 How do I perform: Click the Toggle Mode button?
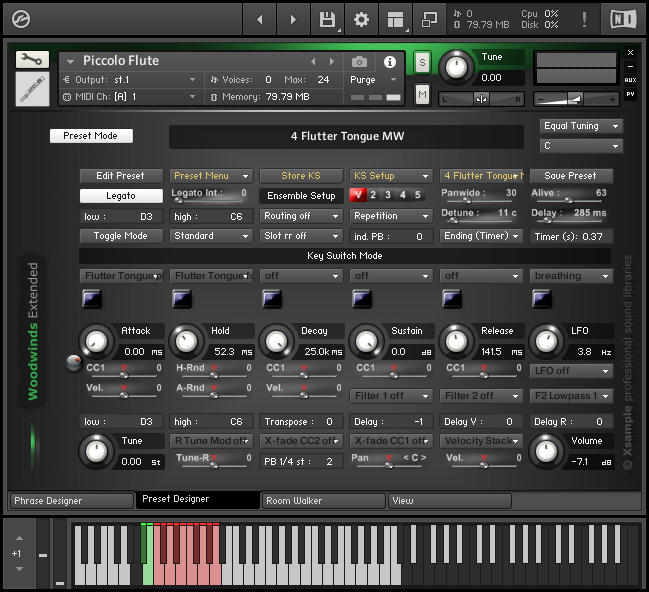pyautogui.click(x=121, y=236)
